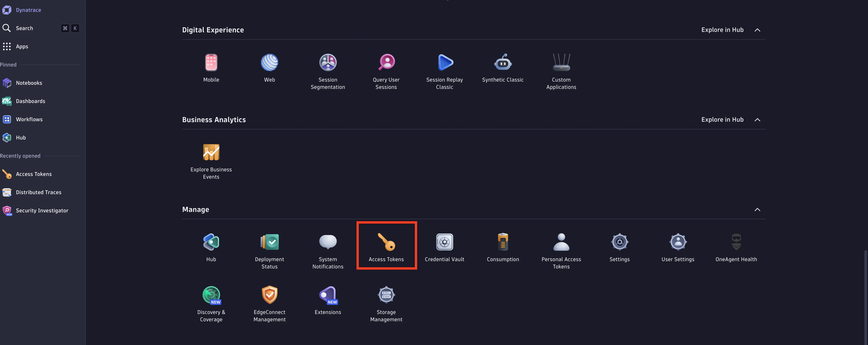
Task: Collapse the Manage section
Action: point(757,210)
